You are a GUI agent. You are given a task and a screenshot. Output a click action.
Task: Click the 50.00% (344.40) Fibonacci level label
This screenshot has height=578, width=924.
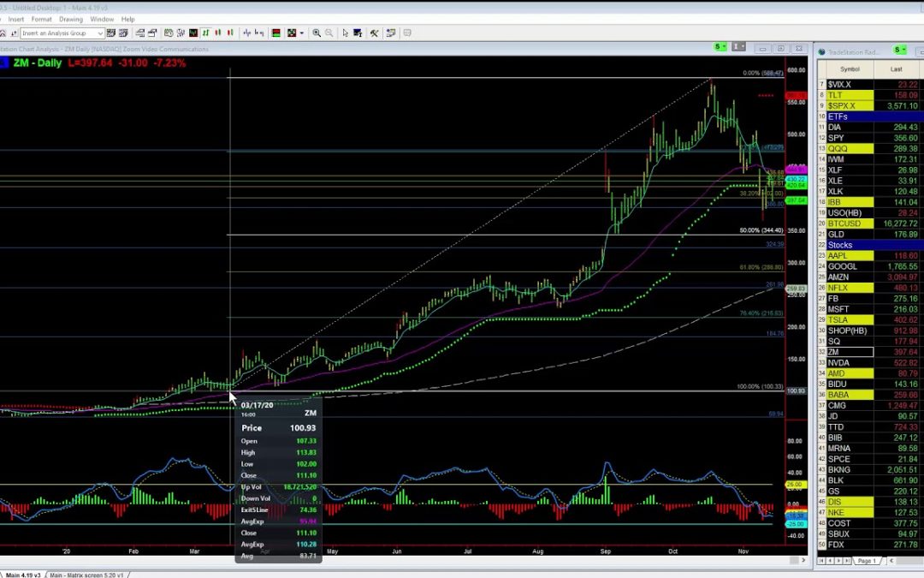point(761,230)
